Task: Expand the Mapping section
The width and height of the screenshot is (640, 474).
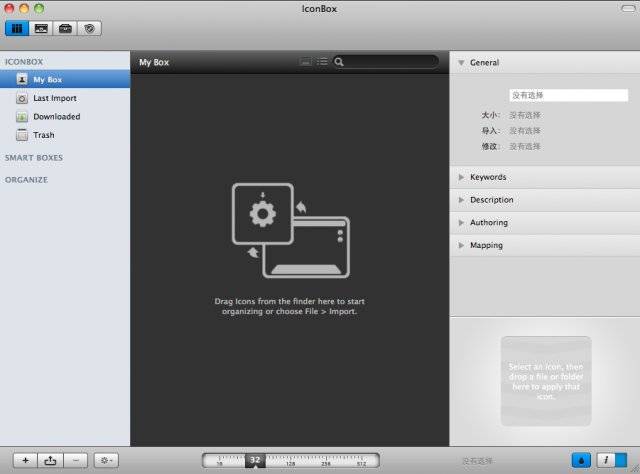Action: point(461,245)
